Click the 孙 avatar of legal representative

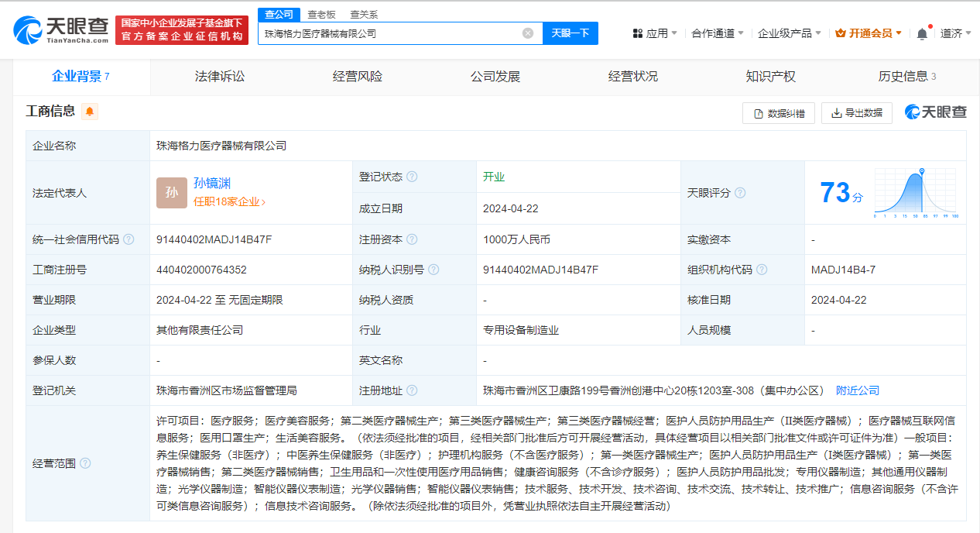[x=171, y=193]
